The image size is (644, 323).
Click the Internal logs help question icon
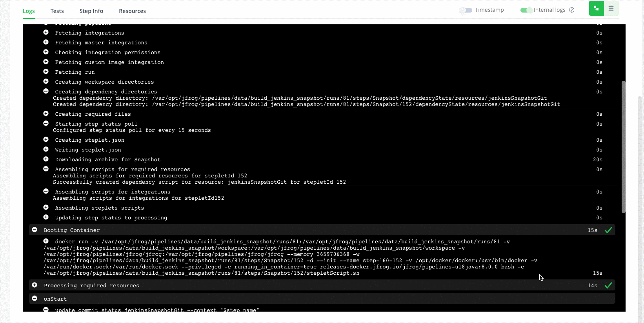coord(572,10)
